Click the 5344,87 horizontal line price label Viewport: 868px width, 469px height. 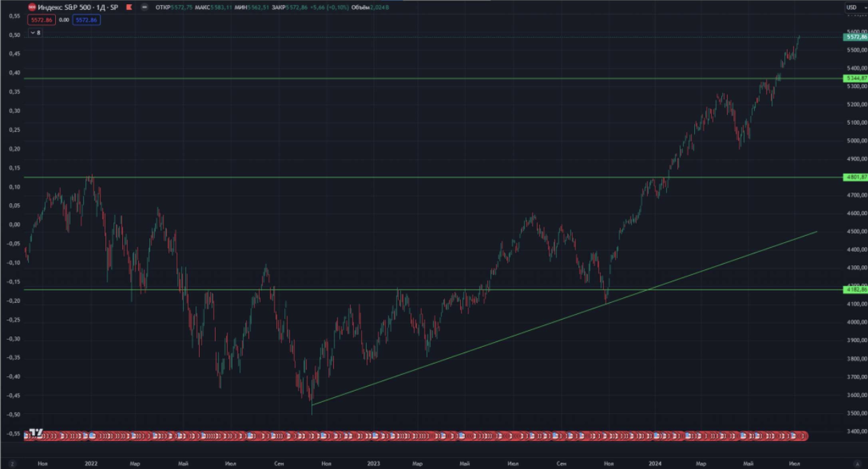[x=855, y=78]
